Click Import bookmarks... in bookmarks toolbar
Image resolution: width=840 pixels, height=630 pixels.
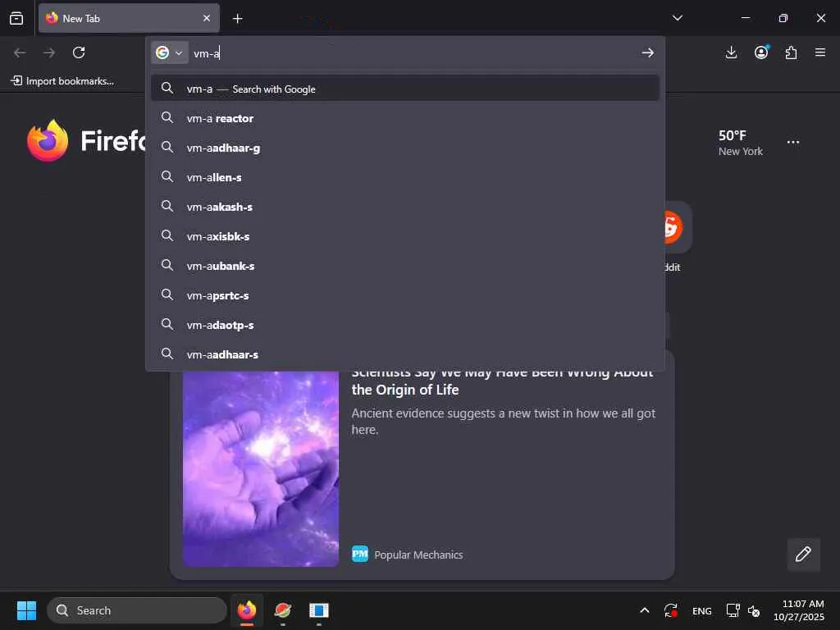point(62,81)
